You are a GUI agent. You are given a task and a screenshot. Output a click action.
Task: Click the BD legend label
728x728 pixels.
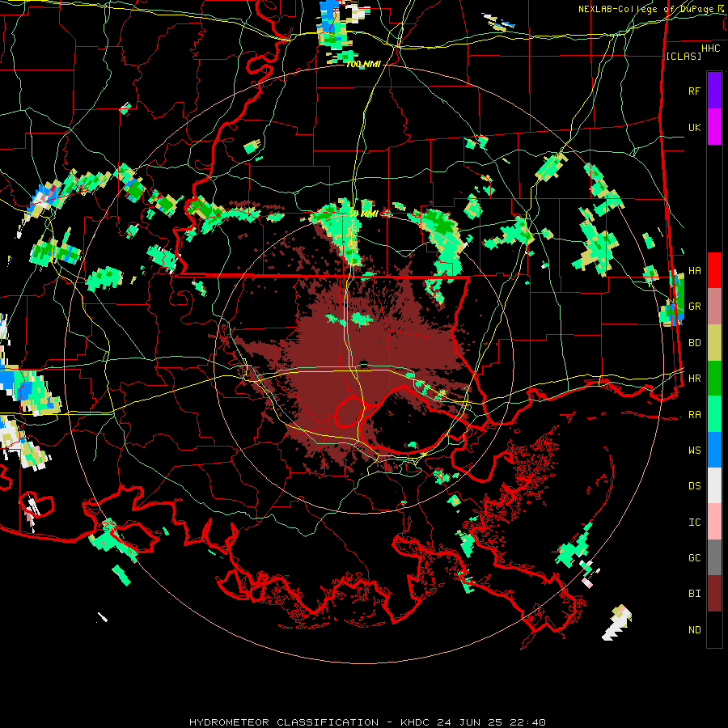tap(694, 343)
